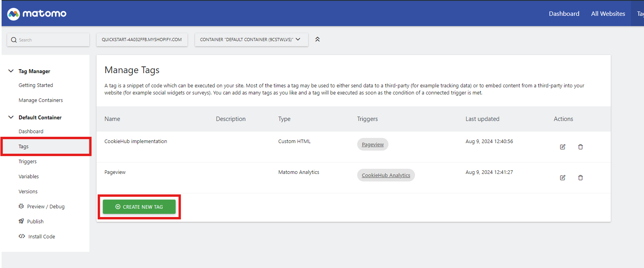Image resolution: width=644 pixels, height=268 pixels.
Task: Collapse the Tag Manager section
Action: click(11, 71)
